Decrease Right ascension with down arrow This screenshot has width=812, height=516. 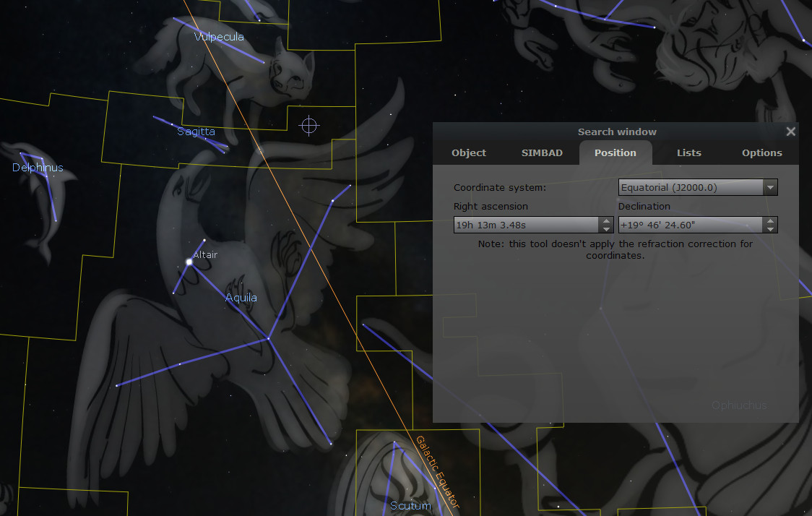pos(606,229)
